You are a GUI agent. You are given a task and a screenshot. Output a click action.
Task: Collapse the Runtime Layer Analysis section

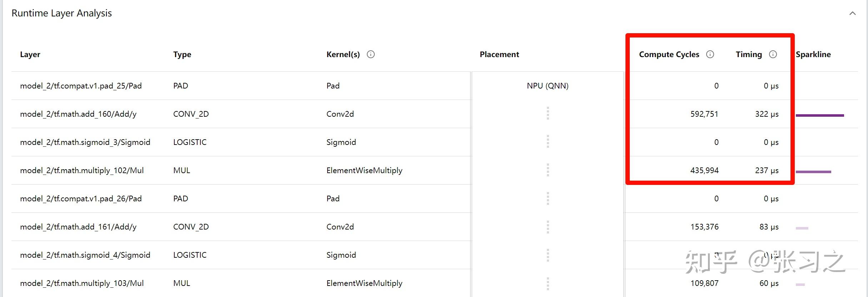coord(853,14)
